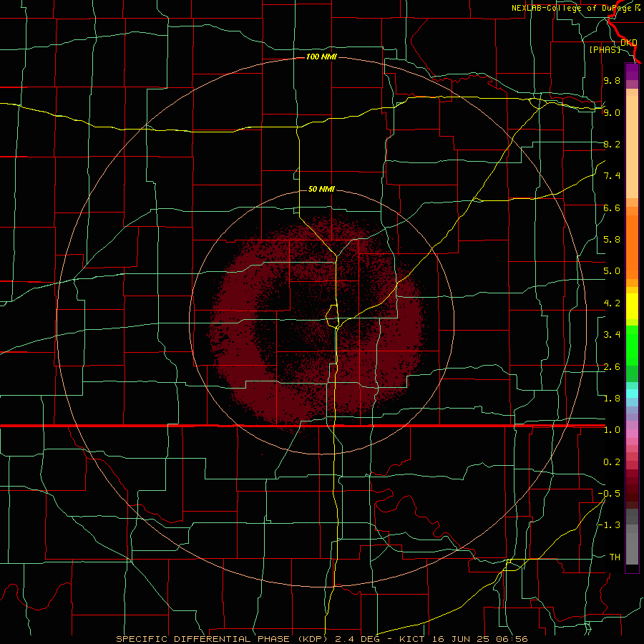The width and height of the screenshot is (644, 644).
Task: Click the 9.0 color scale value
Action: pos(612,112)
